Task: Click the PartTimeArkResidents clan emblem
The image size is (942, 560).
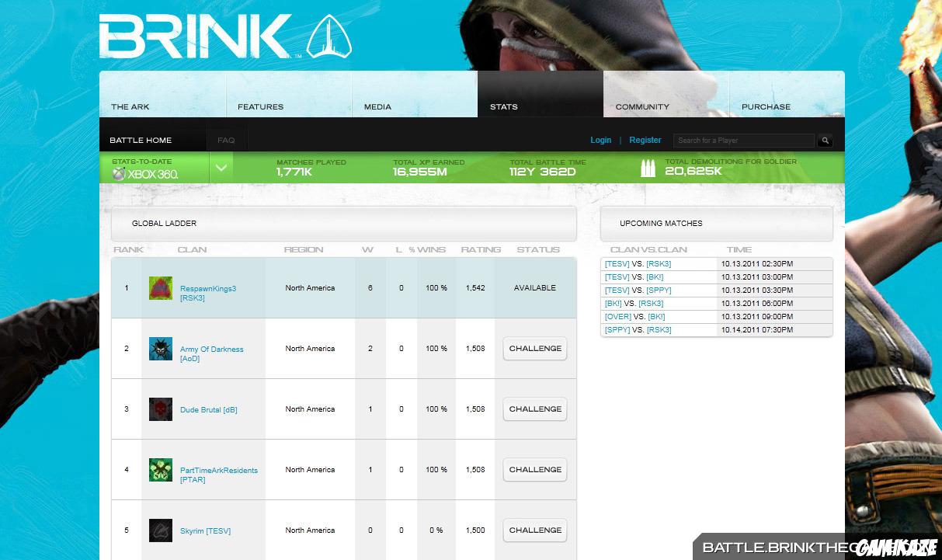Action: click(160, 469)
